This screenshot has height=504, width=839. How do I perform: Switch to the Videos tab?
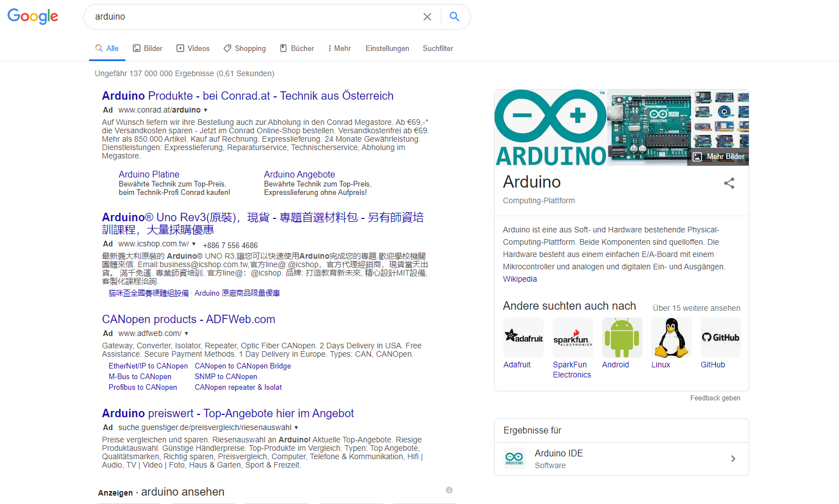[x=193, y=49]
